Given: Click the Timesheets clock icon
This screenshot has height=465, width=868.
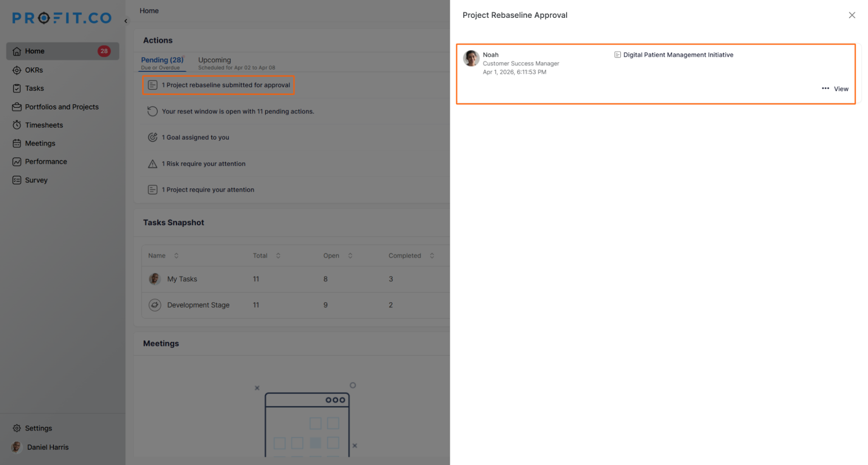Looking at the screenshot, I should click(17, 125).
